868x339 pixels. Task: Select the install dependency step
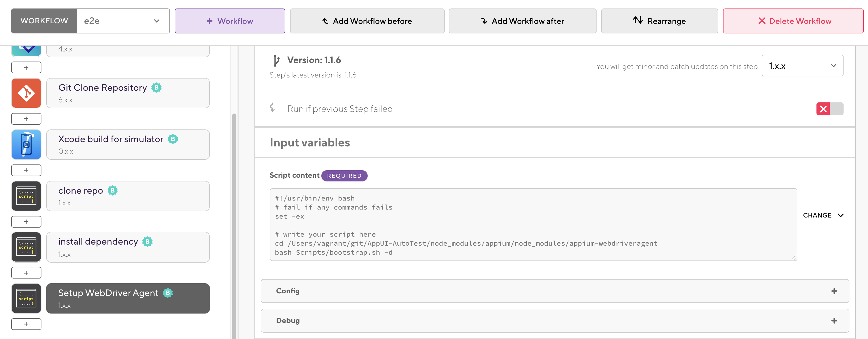coord(128,247)
